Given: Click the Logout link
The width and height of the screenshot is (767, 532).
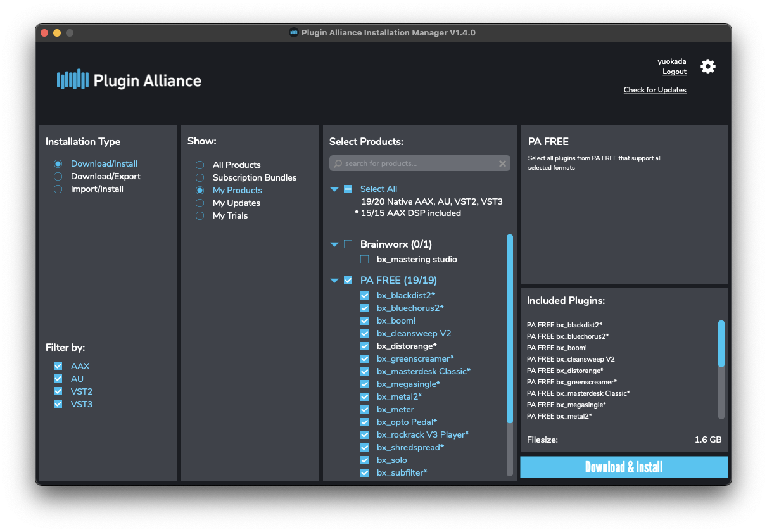Looking at the screenshot, I should click(675, 72).
